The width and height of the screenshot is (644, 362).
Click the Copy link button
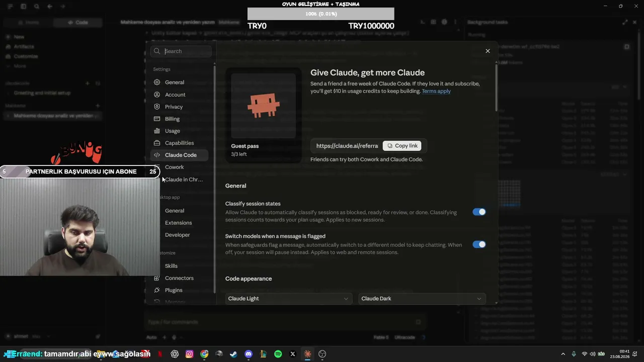(402, 146)
